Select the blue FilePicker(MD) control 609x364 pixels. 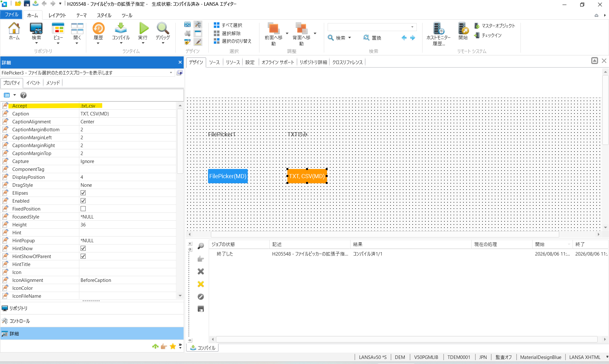[x=228, y=176]
